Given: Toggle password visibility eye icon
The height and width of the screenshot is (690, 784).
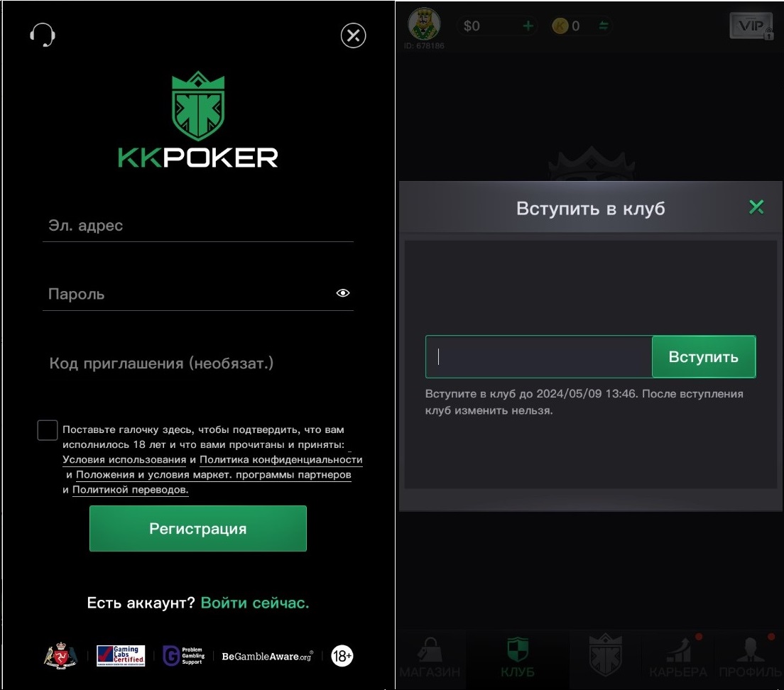Looking at the screenshot, I should [x=342, y=292].
